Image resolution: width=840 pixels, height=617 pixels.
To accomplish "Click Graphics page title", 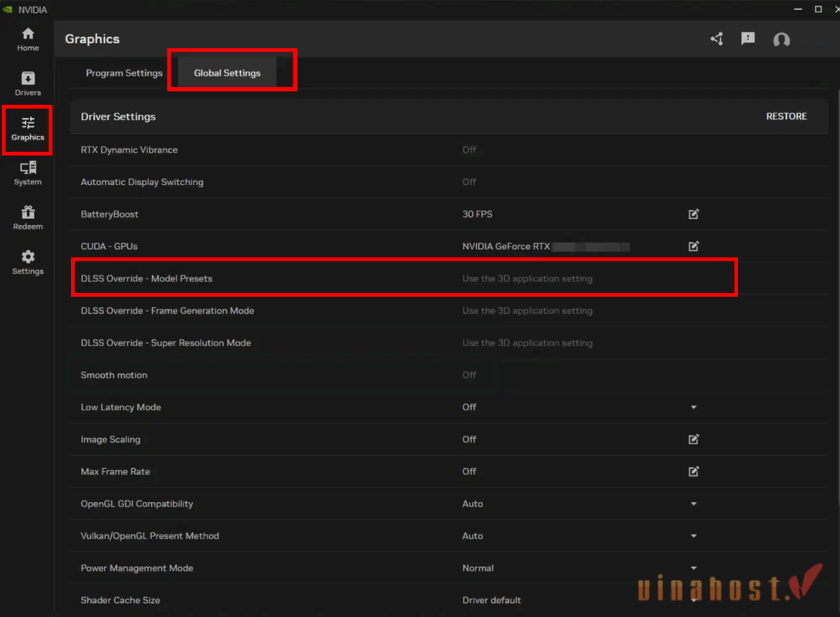I will [92, 39].
